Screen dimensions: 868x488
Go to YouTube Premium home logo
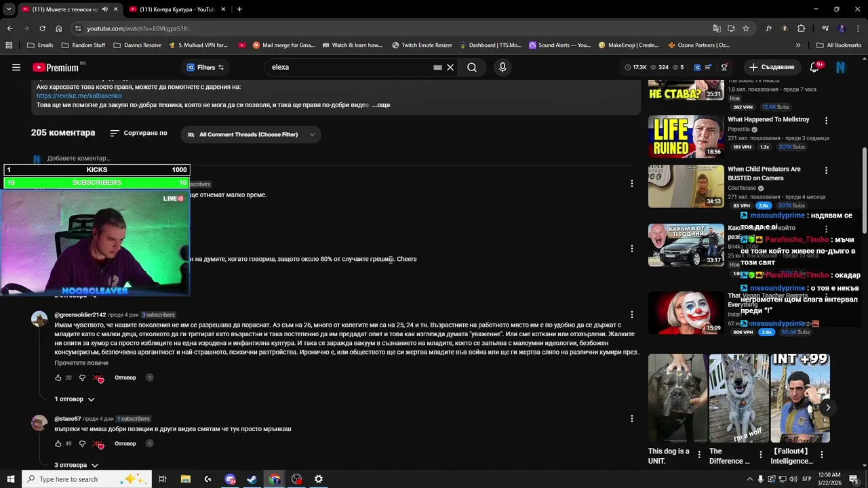tap(56, 67)
